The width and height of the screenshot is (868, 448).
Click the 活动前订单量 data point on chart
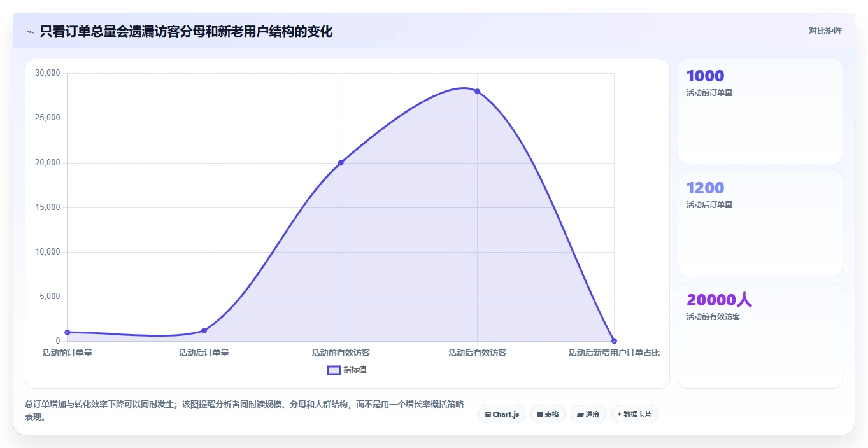(x=68, y=332)
